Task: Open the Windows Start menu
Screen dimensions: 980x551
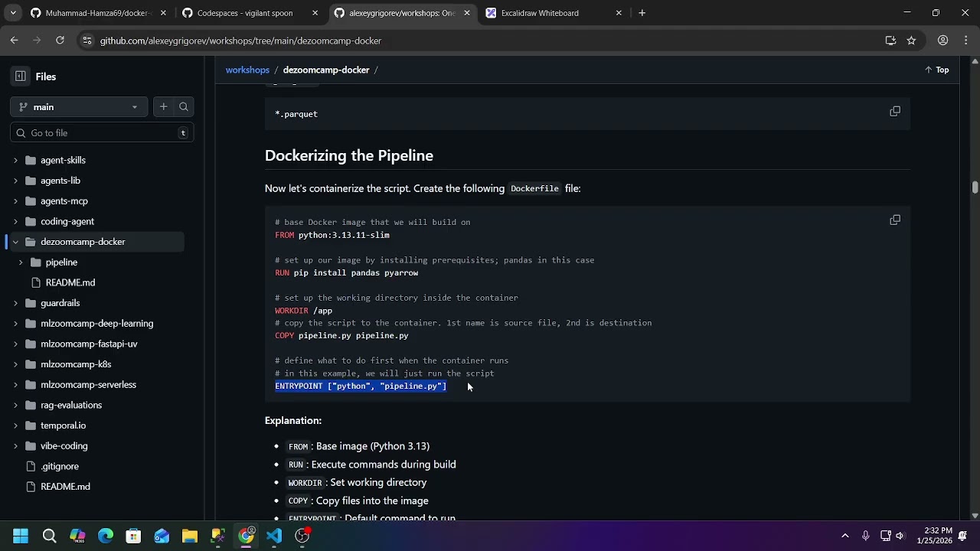Action: click(x=21, y=536)
